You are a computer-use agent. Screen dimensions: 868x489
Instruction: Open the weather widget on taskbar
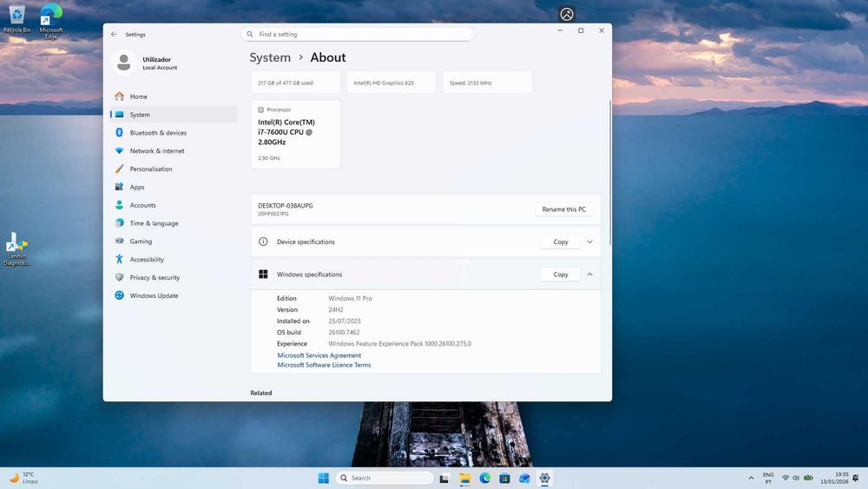[23, 478]
